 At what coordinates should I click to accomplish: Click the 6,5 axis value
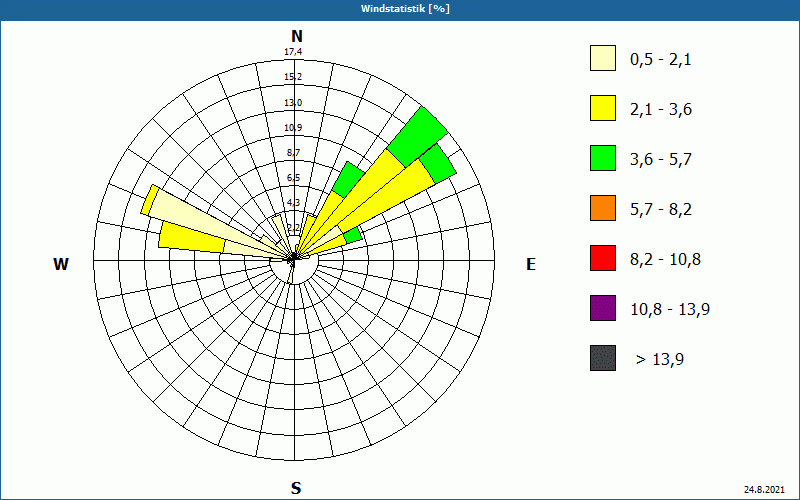pos(293,178)
